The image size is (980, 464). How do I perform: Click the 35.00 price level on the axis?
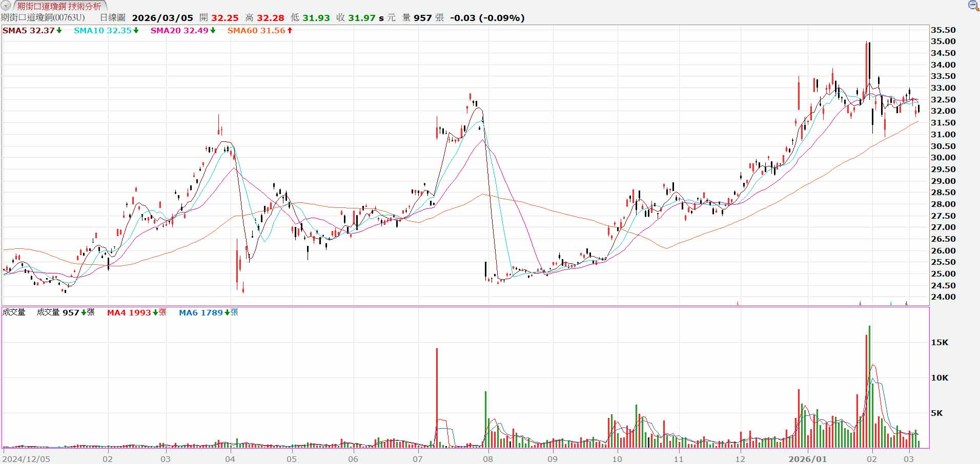tap(943, 41)
